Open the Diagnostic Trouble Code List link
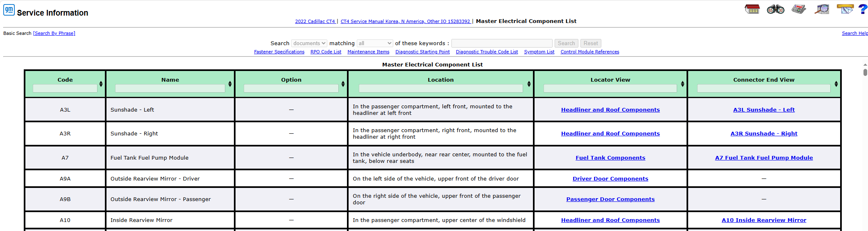 [487, 52]
